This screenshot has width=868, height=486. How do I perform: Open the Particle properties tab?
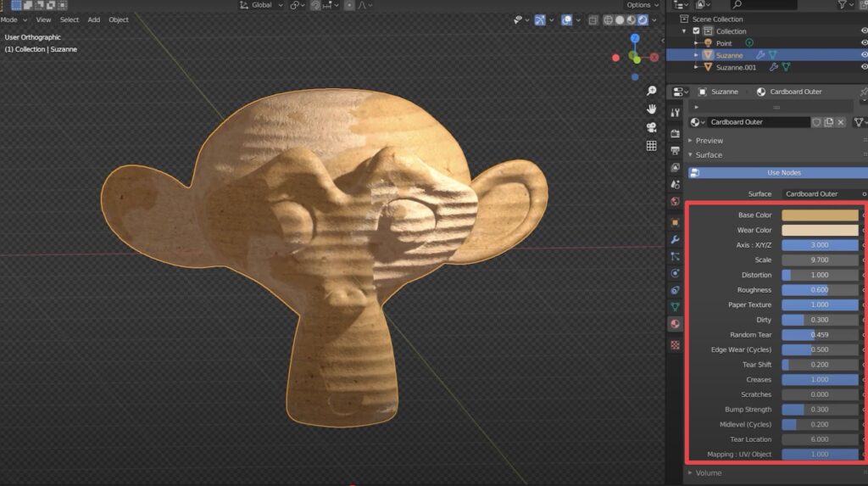click(x=676, y=256)
